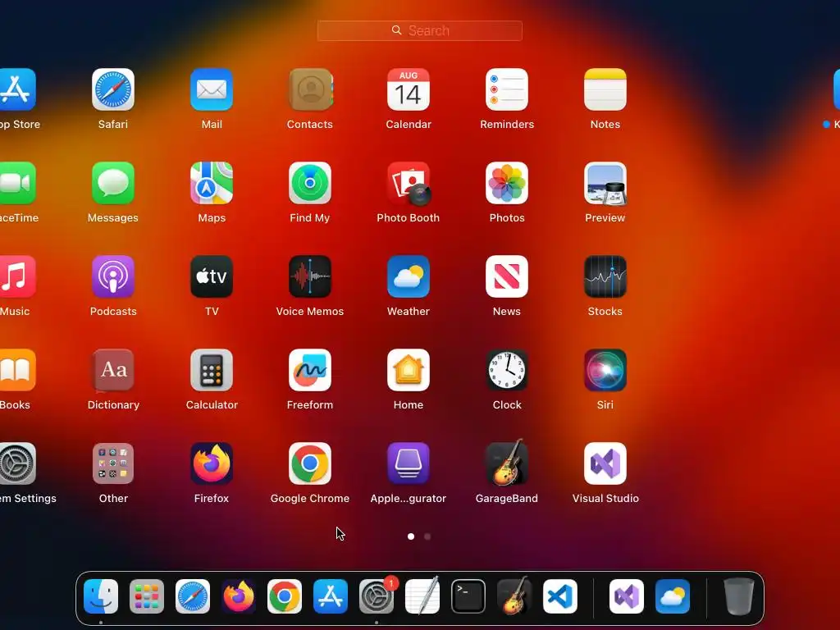Screen dimensions: 840x630
Task: Open the Podcasts app
Action: pos(113,276)
